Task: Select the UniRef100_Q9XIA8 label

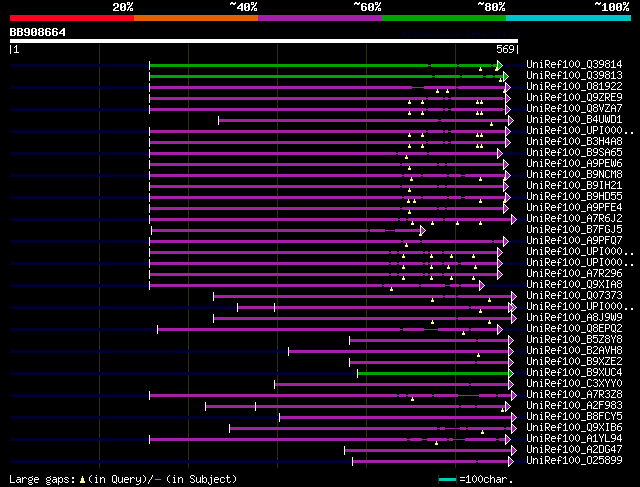Action: (x=574, y=285)
